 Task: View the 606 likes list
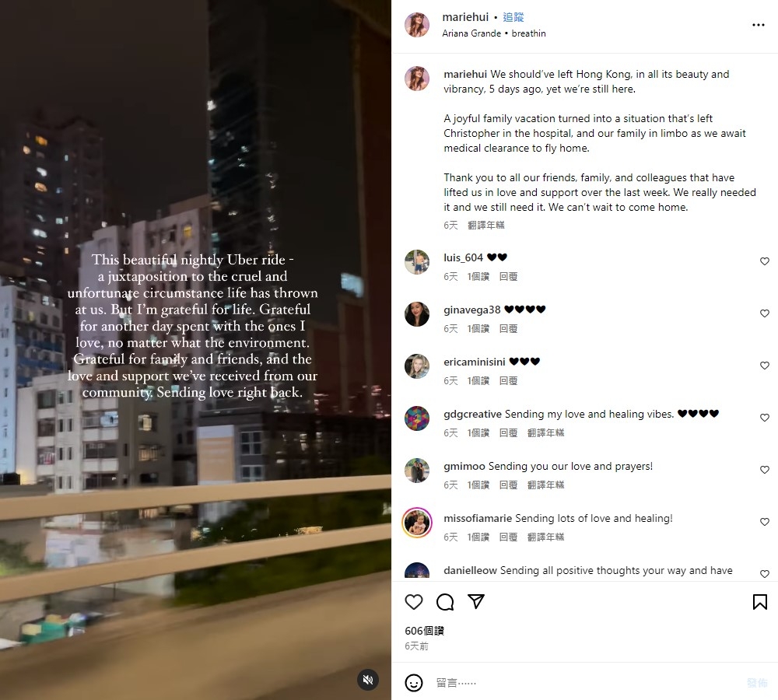(x=424, y=631)
